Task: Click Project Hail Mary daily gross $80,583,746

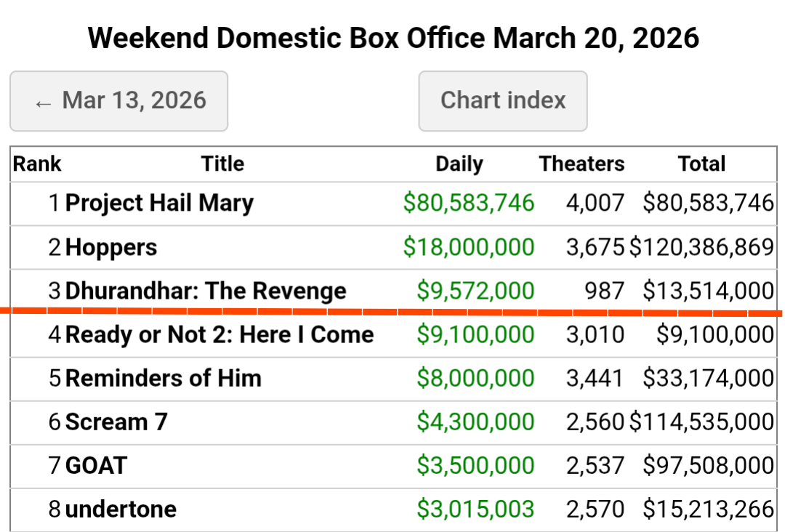Action: (x=469, y=203)
